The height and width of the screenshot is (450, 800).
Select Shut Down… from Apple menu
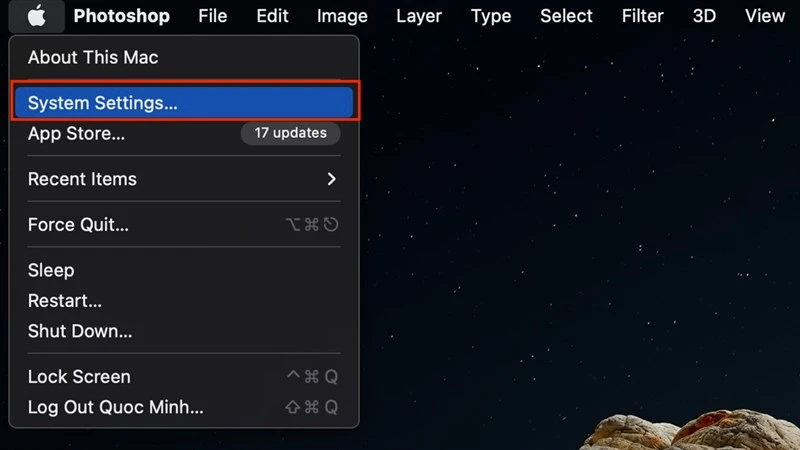coord(184,331)
